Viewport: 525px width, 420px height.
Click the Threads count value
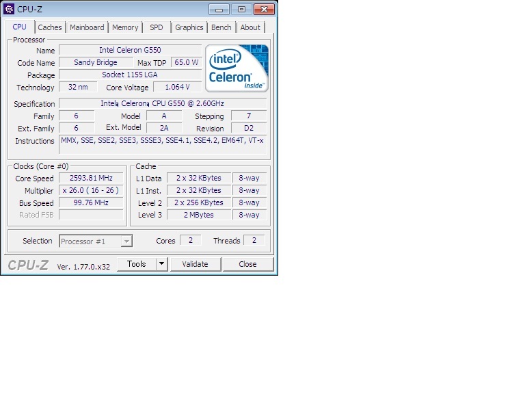(x=254, y=240)
